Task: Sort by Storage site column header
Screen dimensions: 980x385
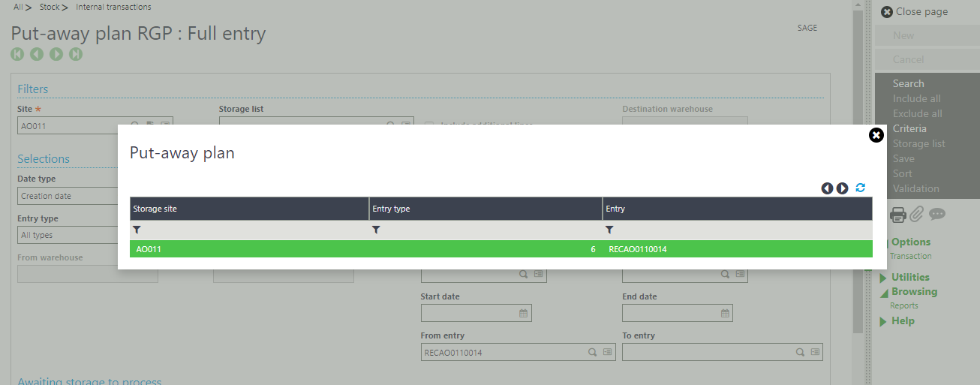Action: click(249, 209)
